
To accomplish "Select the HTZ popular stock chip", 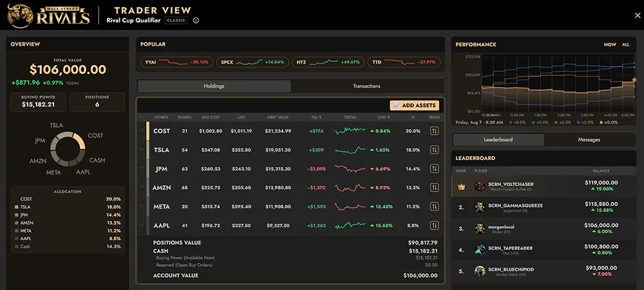I will [x=328, y=63].
